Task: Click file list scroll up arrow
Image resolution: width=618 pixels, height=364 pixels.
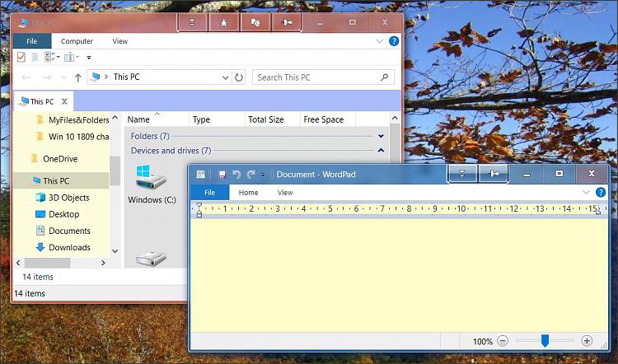Action: point(395,118)
